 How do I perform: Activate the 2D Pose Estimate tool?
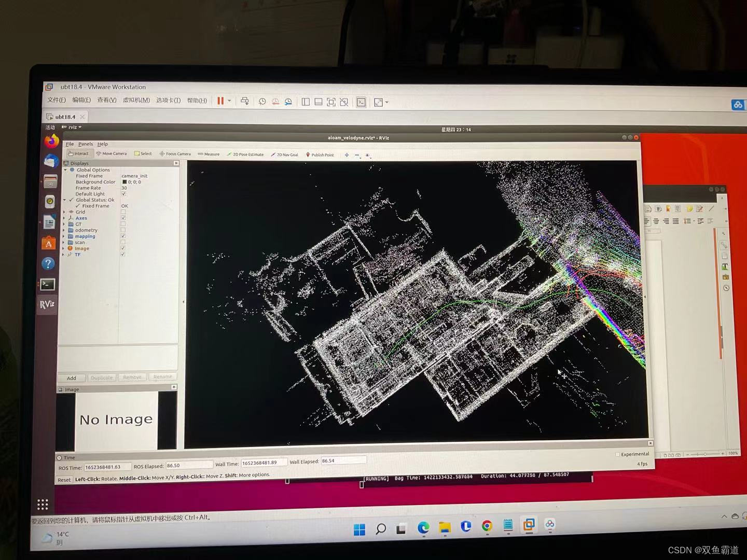(245, 155)
